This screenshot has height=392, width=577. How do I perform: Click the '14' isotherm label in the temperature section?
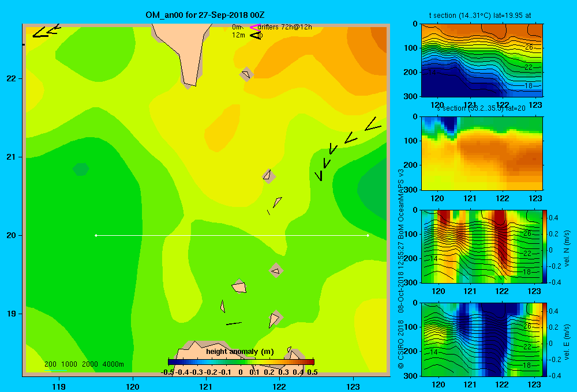pos(432,73)
